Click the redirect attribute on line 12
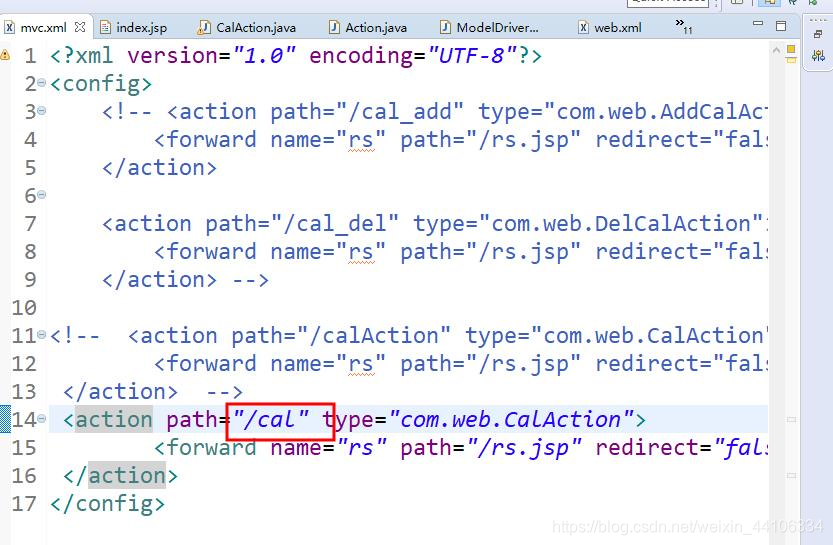Image resolution: width=833 pixels, height=545 pixels. click(x=646, y=364)
